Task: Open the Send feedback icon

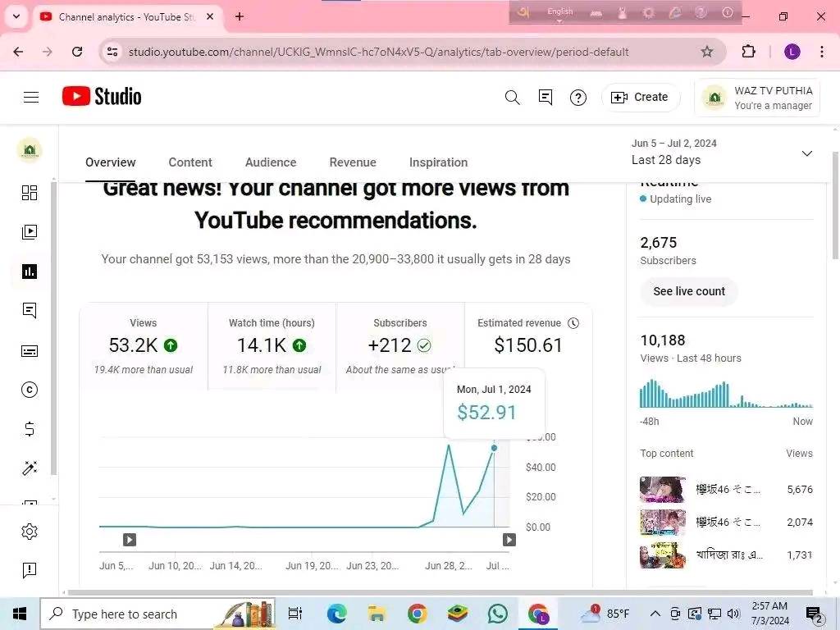Action: pyautogui.click(x=30, y=570)
